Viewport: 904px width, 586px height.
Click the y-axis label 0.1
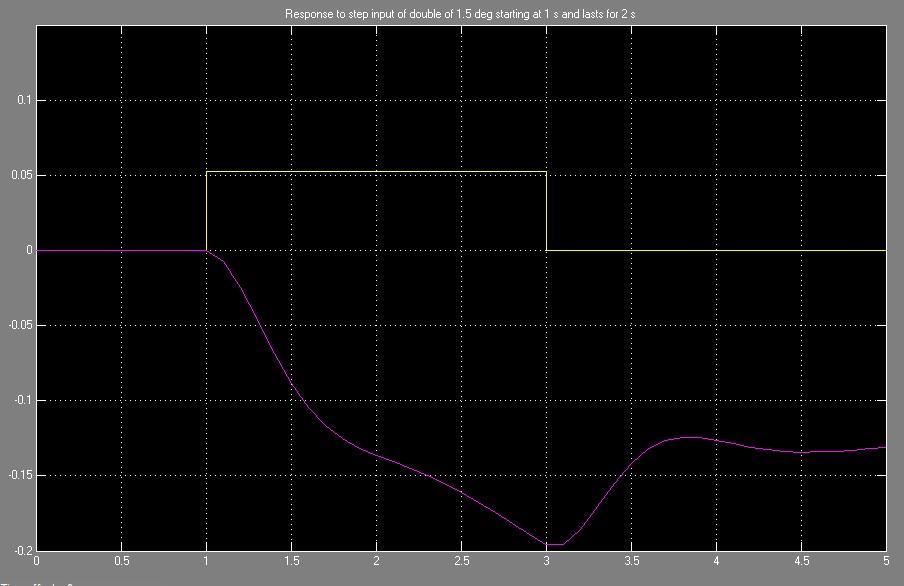(x=25, y=101)
